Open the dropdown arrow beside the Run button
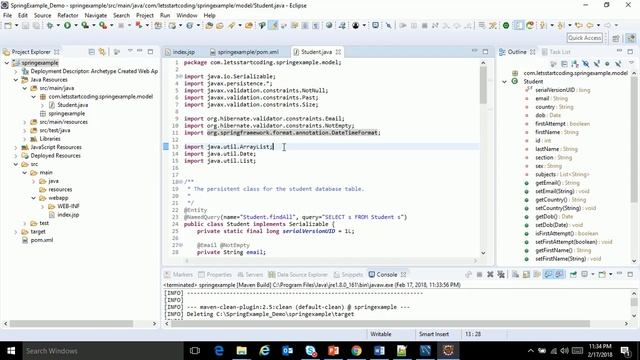 tap(76, 26)
